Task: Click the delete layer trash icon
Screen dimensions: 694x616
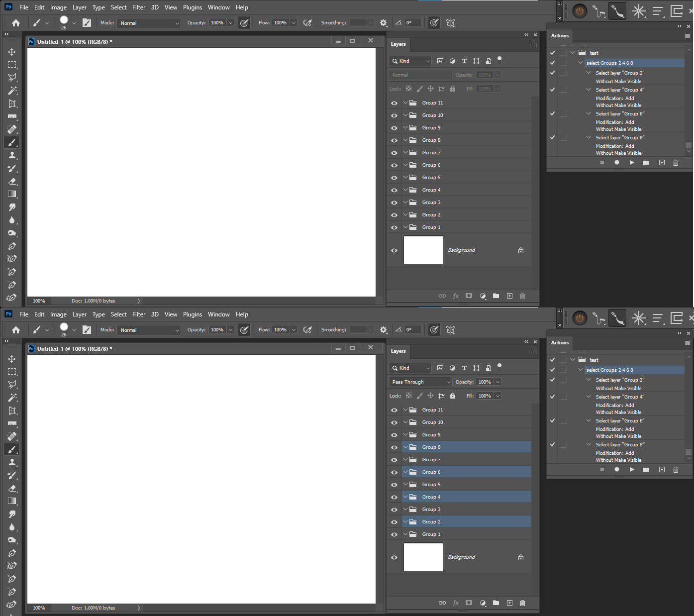Action: click(522, 296)
